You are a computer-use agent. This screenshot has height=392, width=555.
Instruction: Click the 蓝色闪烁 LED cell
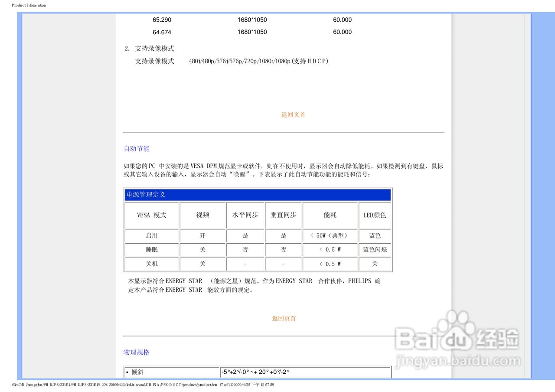[375, 250]
